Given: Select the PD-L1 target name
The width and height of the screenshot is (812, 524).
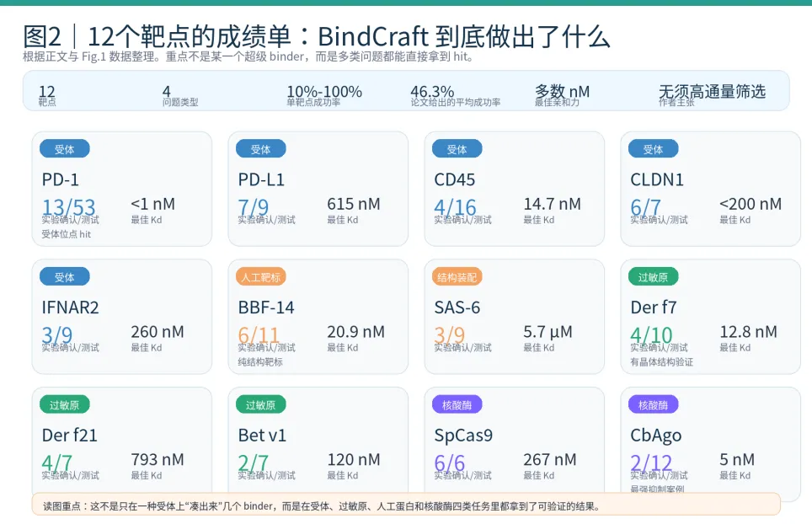Looking at the screenshot, I should point(261,179).
